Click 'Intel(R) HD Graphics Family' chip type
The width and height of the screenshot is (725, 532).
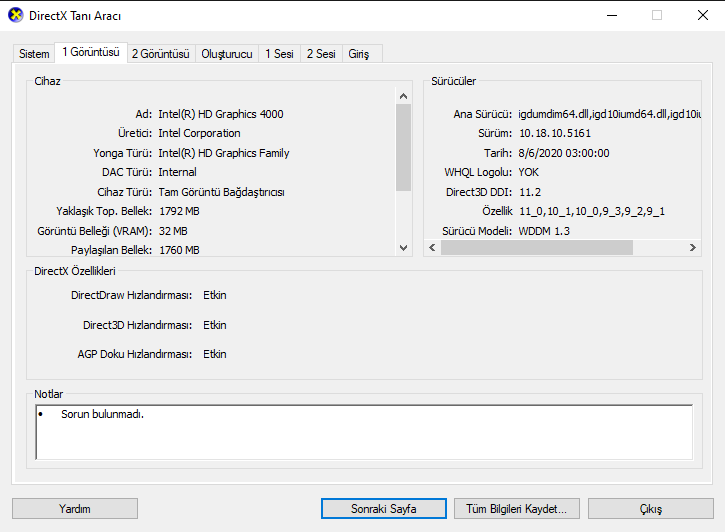[x=224, y=153]
